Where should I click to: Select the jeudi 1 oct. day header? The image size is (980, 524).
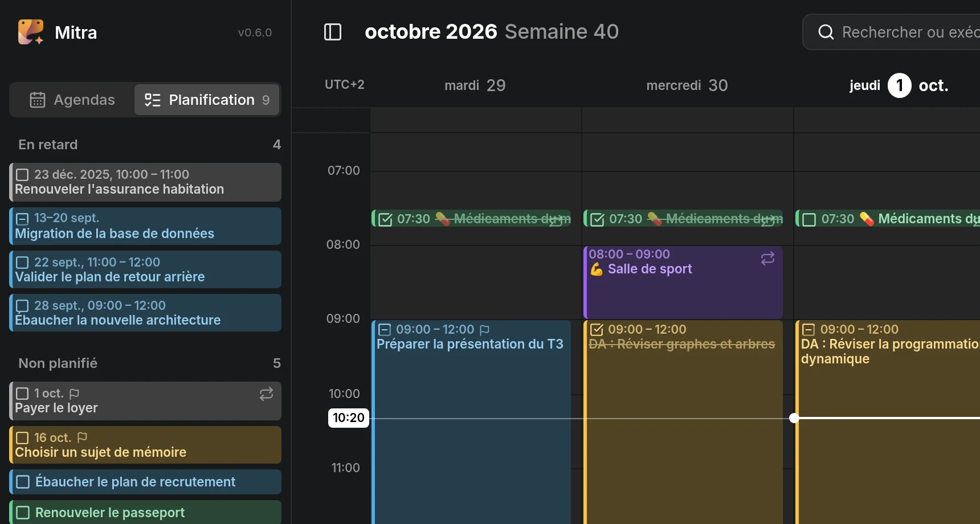pos(899,85)
